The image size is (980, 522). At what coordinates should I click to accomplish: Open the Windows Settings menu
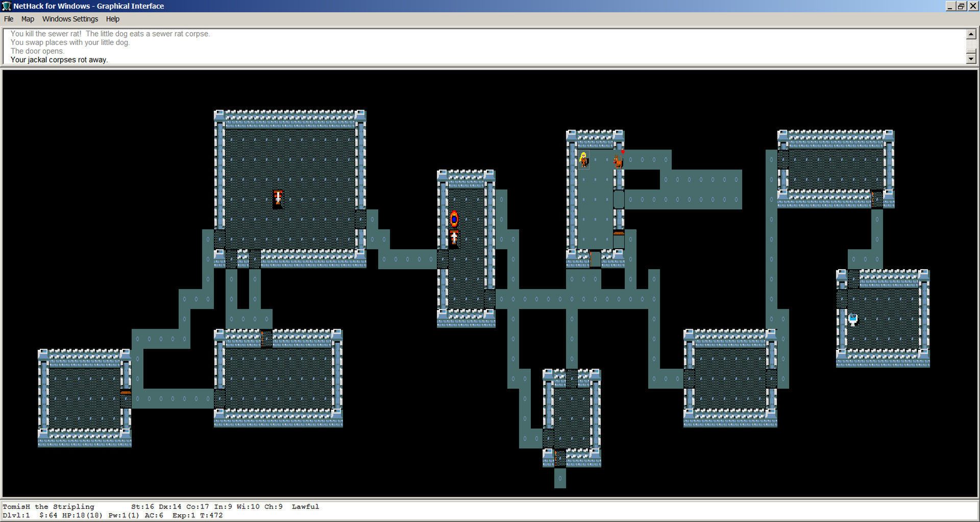[70, 19]
